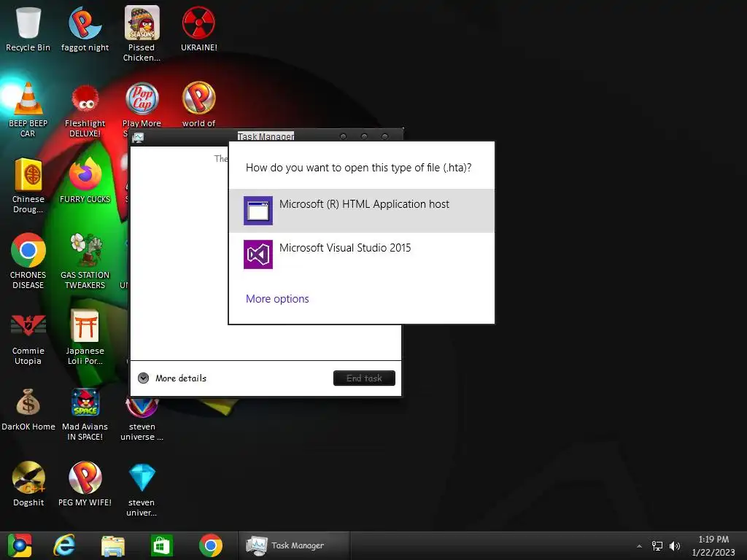Launch Internet Explorer from the taskbar
The width and height of the screenshot is (747, 560).
65,545
